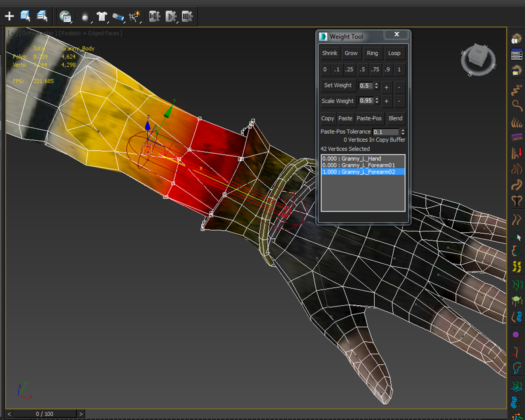Click the QH hair icon in sidebar
The width and height of the screenshot is (525, 420).
click(516, 39)
